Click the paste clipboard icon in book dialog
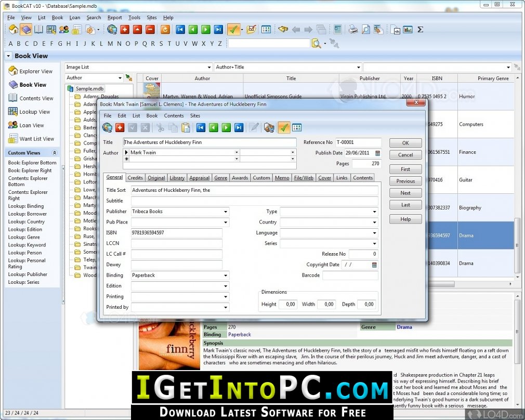This screenshot has height=420, width=525. (x=186, y=127)
